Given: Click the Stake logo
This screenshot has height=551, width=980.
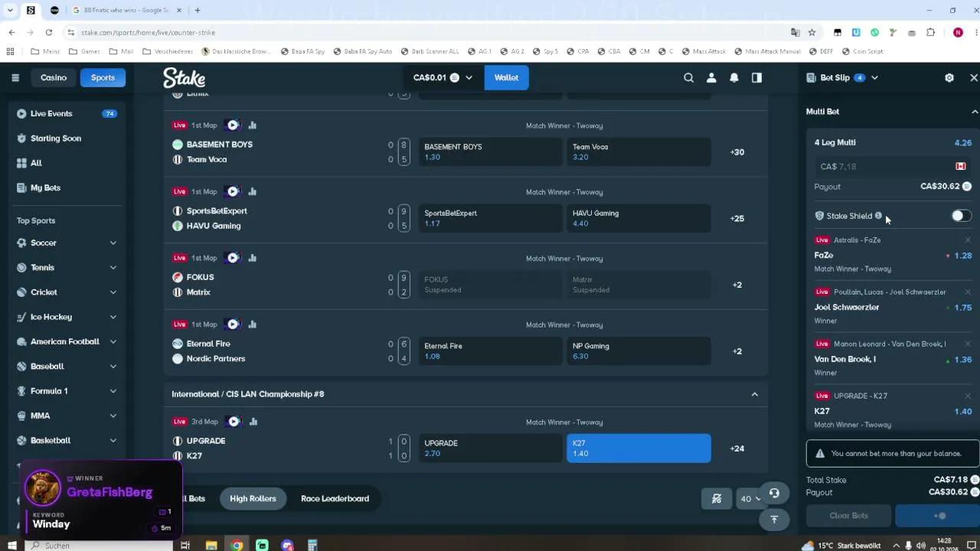Looking at the screenshot, I should tap(184, 77).
